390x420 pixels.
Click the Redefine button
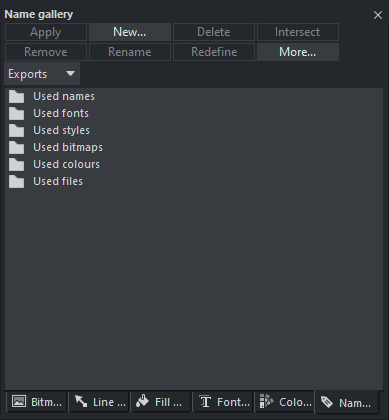pyautogui.click(x=214, y=52)
